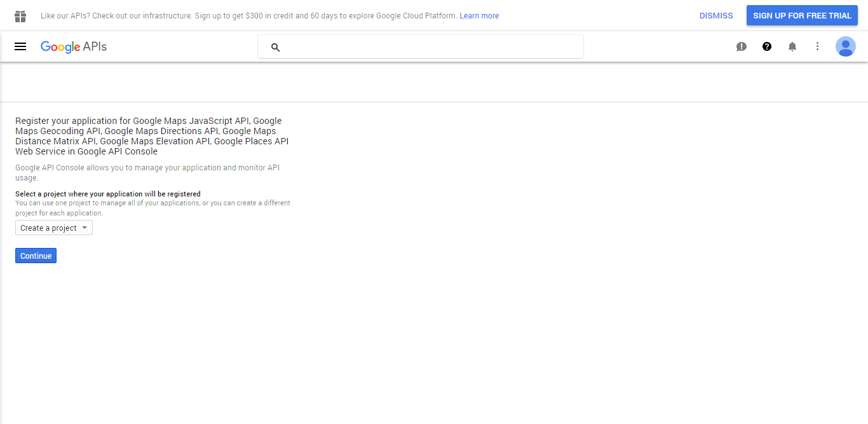Open the send feedback icon

coord(742,46)
